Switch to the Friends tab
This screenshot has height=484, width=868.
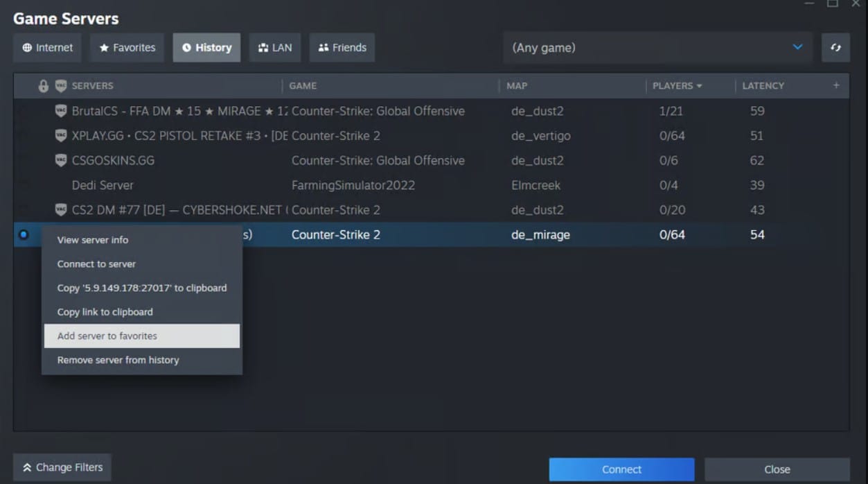click(x=342, y=48)
